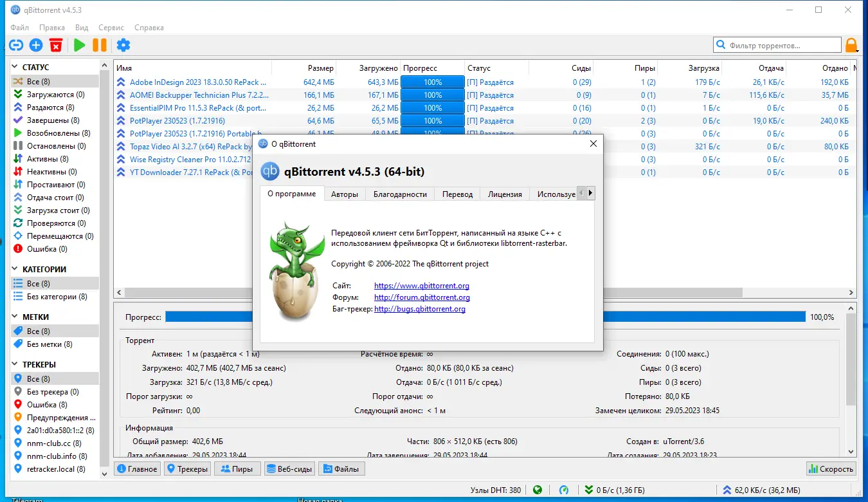Open the Файлы tab in bottom panel
The width and height of the screenshot is (868, 502).
click(x=341, y=469)
